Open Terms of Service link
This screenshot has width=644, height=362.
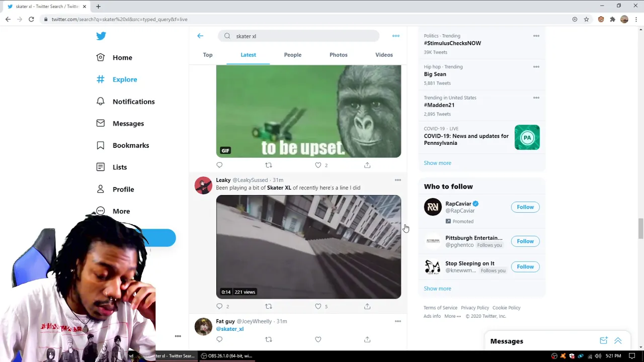click(440, 308)
